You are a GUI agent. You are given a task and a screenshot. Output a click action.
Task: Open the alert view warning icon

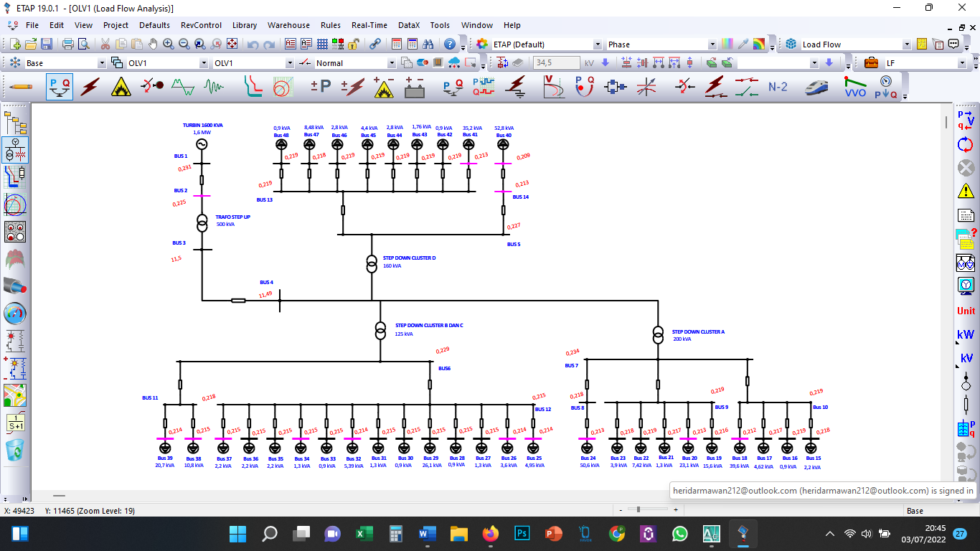point(966,191)
